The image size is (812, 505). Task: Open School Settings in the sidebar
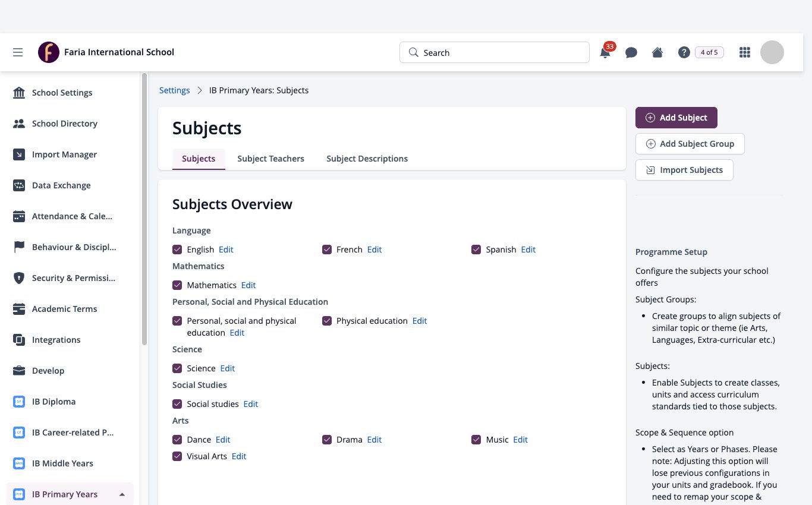62,93
